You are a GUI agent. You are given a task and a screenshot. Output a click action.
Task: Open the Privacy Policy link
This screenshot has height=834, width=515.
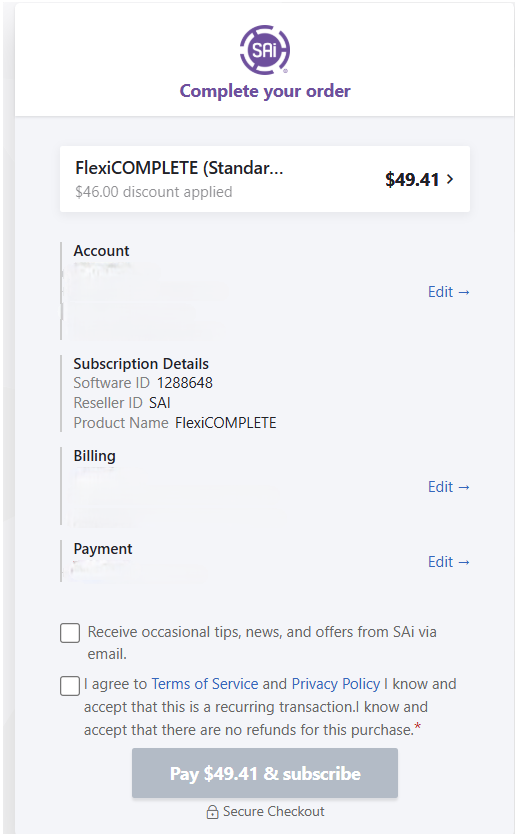point(336,683)
